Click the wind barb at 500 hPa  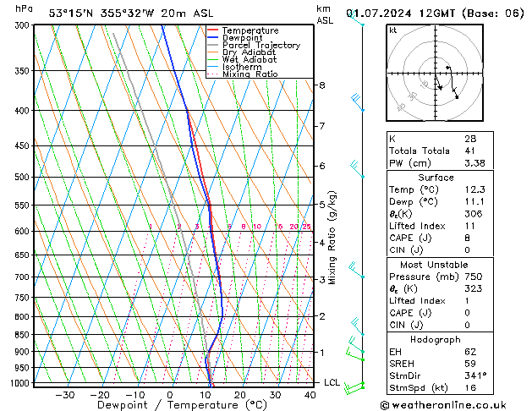click(357, 169)
